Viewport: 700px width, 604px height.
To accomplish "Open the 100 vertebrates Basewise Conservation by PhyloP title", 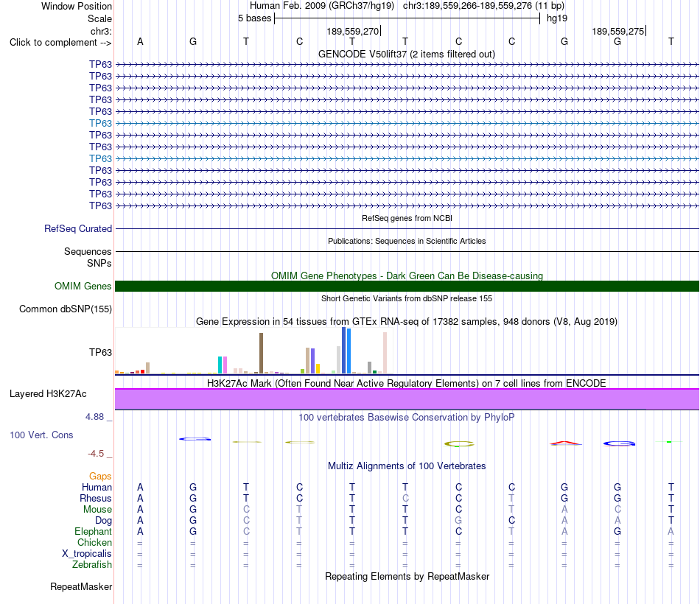I will [407, 418].
